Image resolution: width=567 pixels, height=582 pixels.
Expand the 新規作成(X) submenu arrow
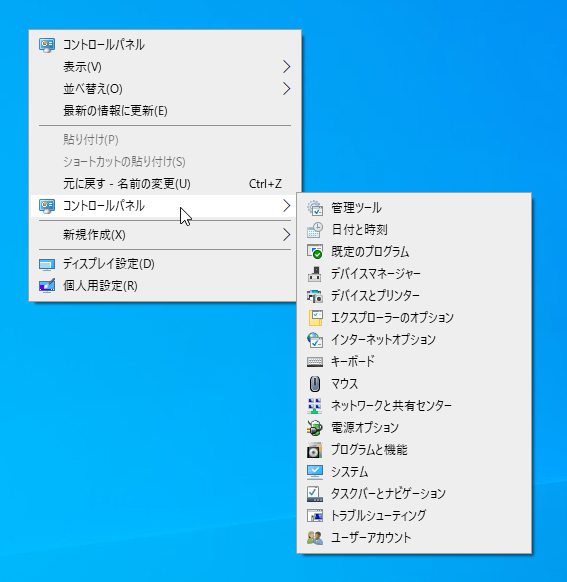[286, 235]
